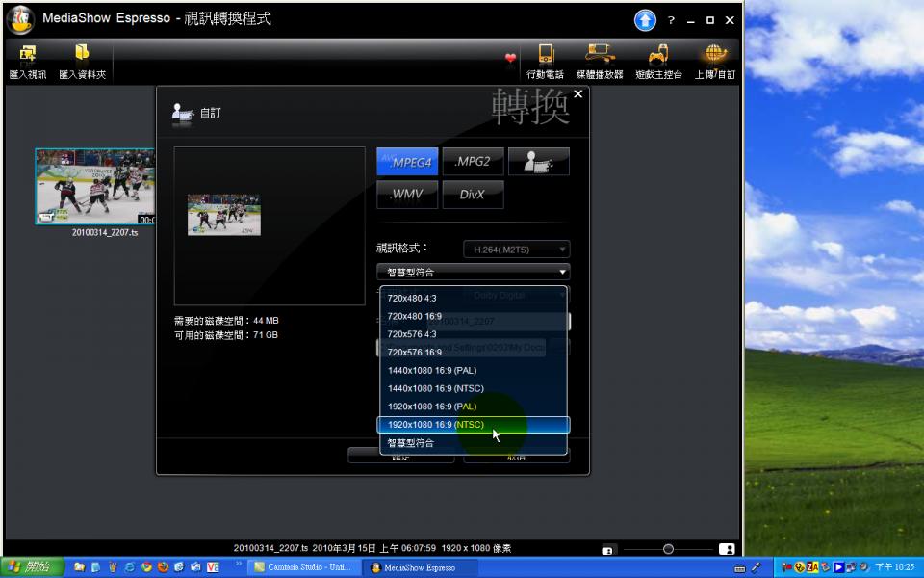The image size is (924, 578).
Task: Click the blue upgrade arrow icon
Action: click(644, 20)
